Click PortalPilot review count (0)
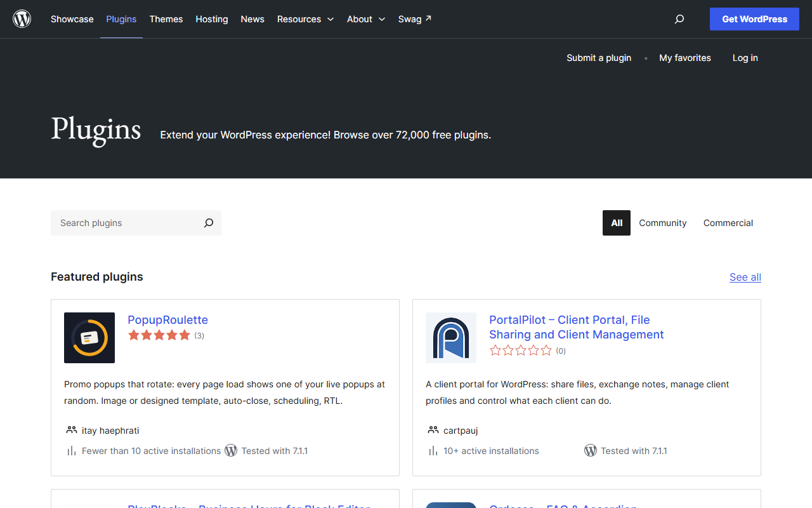The width and height of the screenshot is (812, 508). 561,351
